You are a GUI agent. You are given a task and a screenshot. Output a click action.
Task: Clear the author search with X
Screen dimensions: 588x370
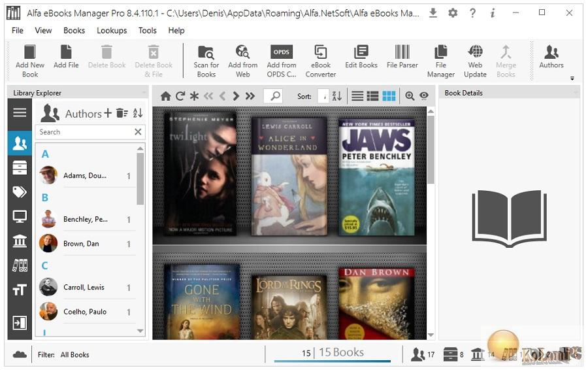(x=138, y=131)
